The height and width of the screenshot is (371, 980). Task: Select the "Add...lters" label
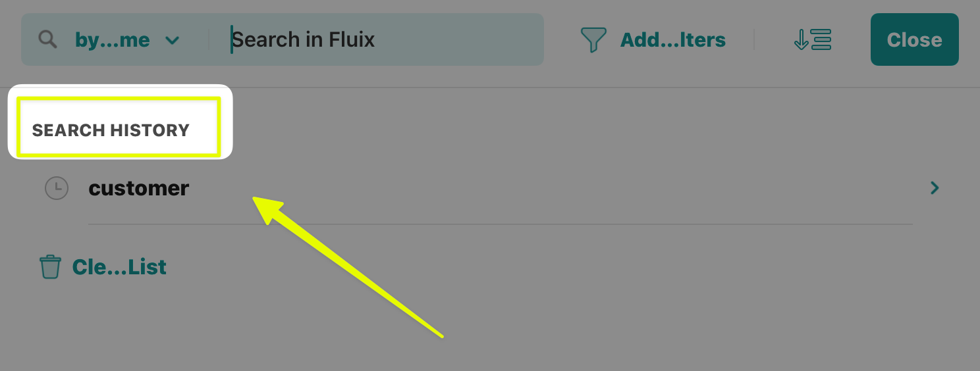click(x=672, y=40)
